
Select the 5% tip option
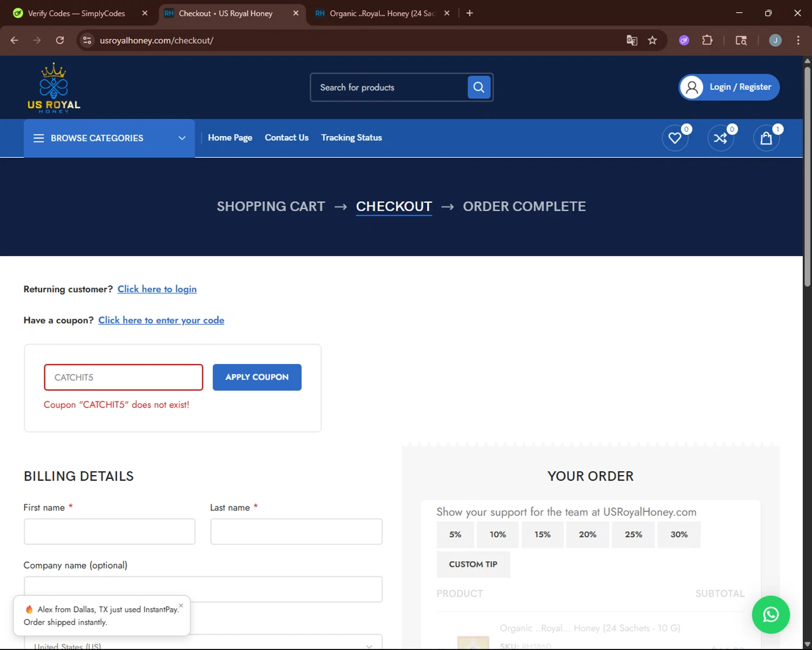[x=455, y=535]
